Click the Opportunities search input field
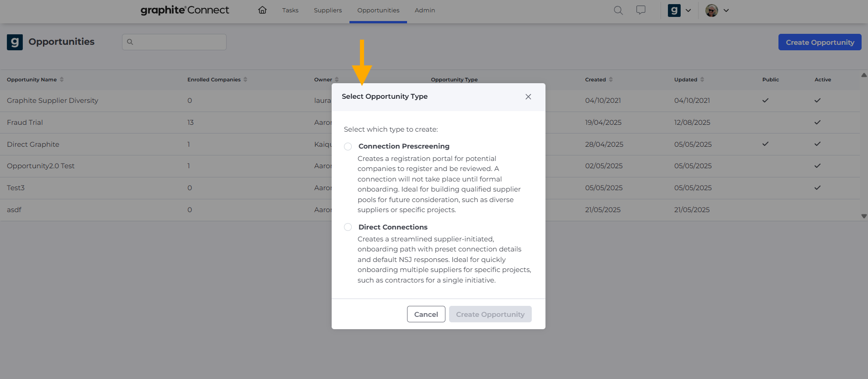 pos(179,42)
